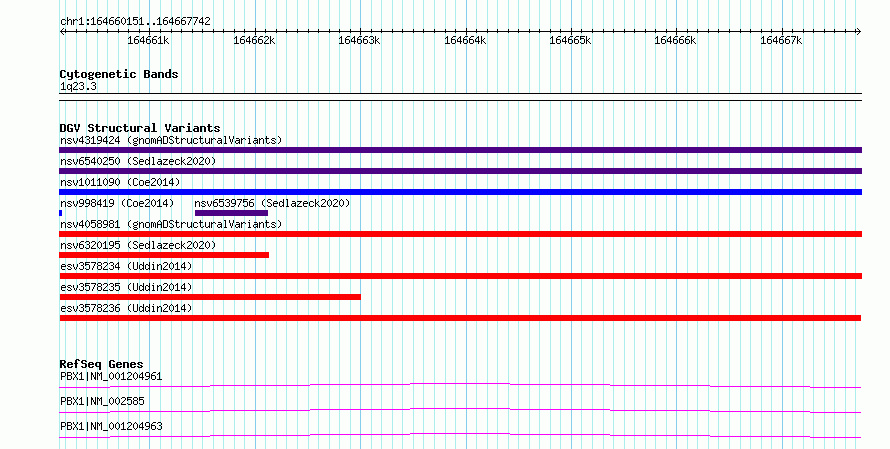Select the red nsv6320195 variant bar
This screenshot has height=449, width=890.
click(164, 255)
